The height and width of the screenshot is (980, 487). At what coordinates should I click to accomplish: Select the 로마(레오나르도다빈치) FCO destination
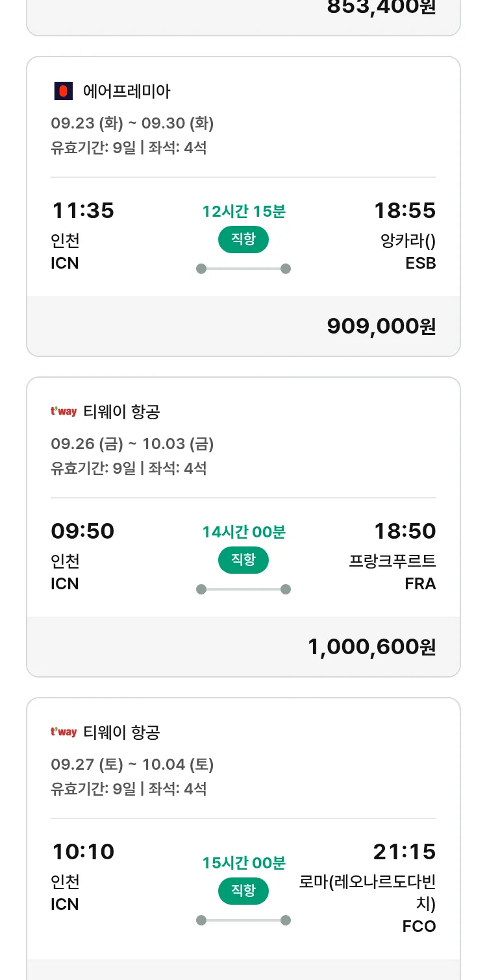pos(368,903)
